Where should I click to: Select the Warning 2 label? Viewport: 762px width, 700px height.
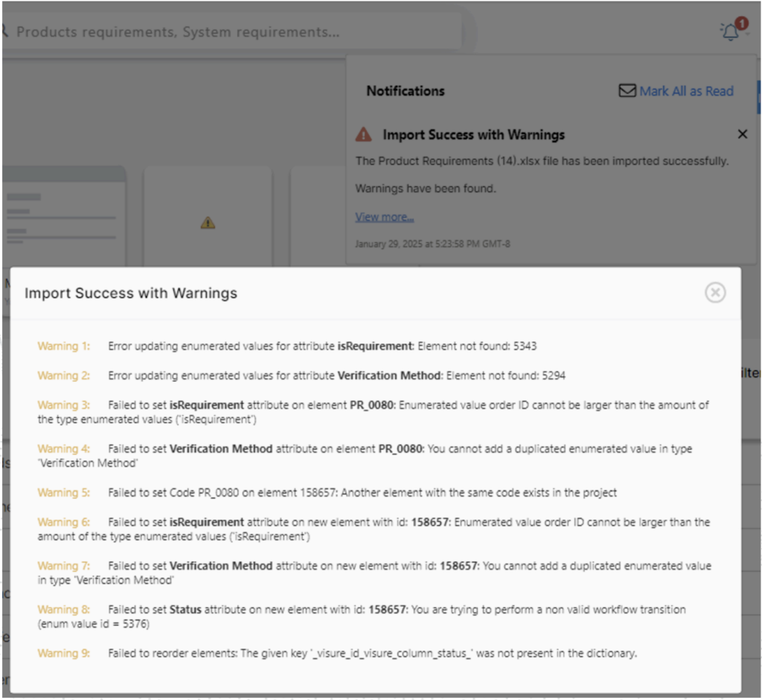[x=64, y=376]
